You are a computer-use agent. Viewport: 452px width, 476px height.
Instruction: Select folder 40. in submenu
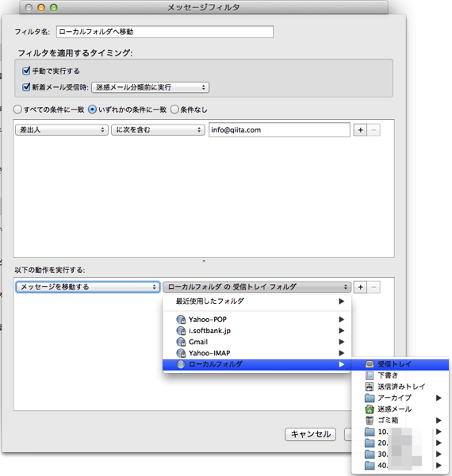coord(400,465)
